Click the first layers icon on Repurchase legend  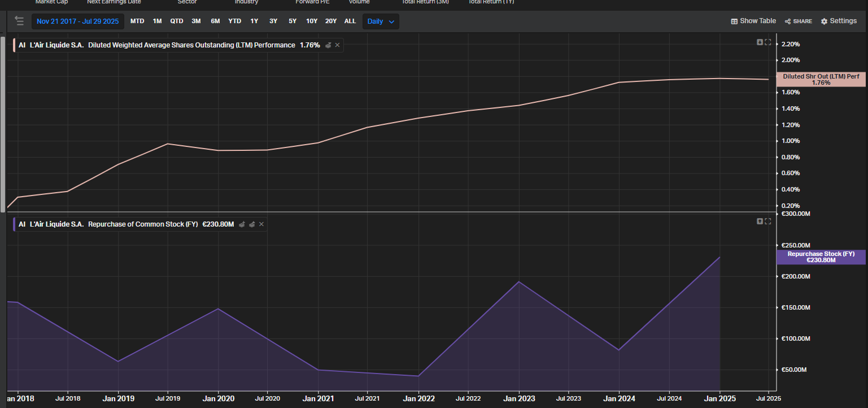[x=242, y=224]
